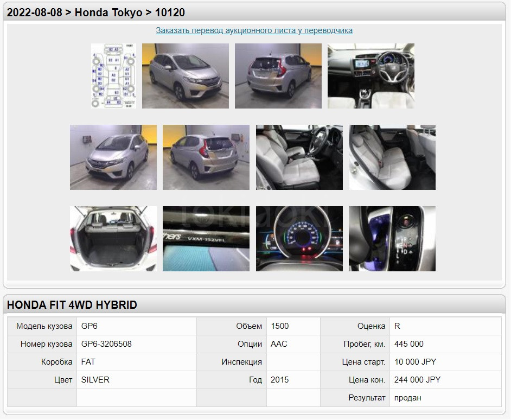Select the HONDA FIT 4WD HYBRID title
The image size is (511, 420).
click(x=72, y=305)
